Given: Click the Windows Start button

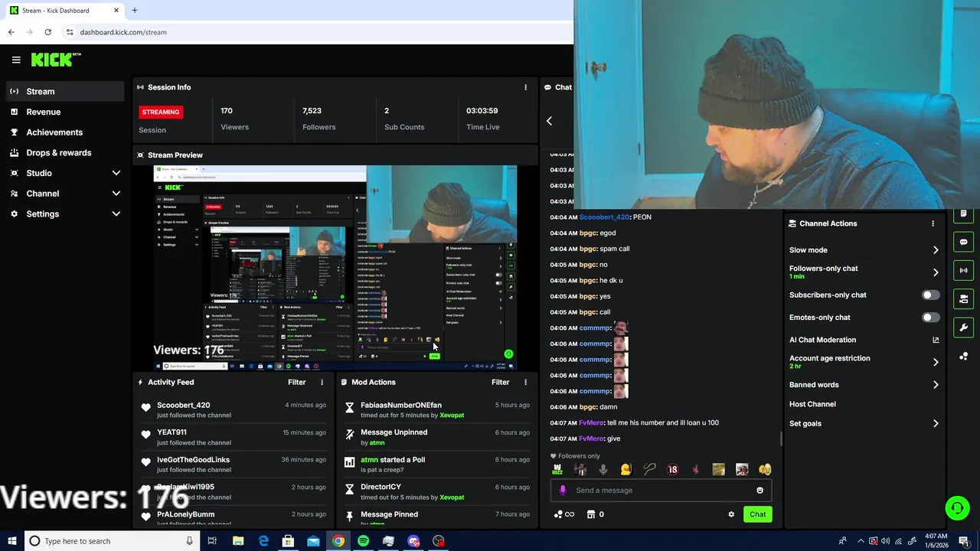Looking at the screenshot, I should click(x=11, y=541).
